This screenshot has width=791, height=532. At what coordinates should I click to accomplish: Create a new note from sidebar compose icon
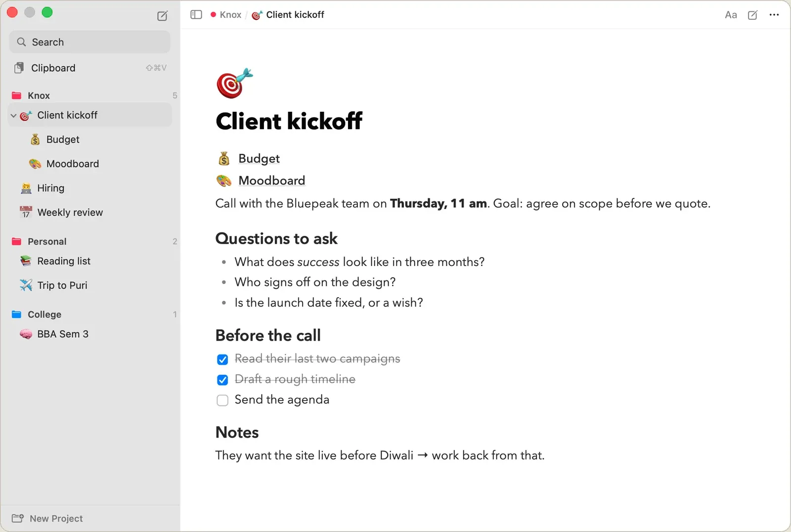tap(162, 16)
